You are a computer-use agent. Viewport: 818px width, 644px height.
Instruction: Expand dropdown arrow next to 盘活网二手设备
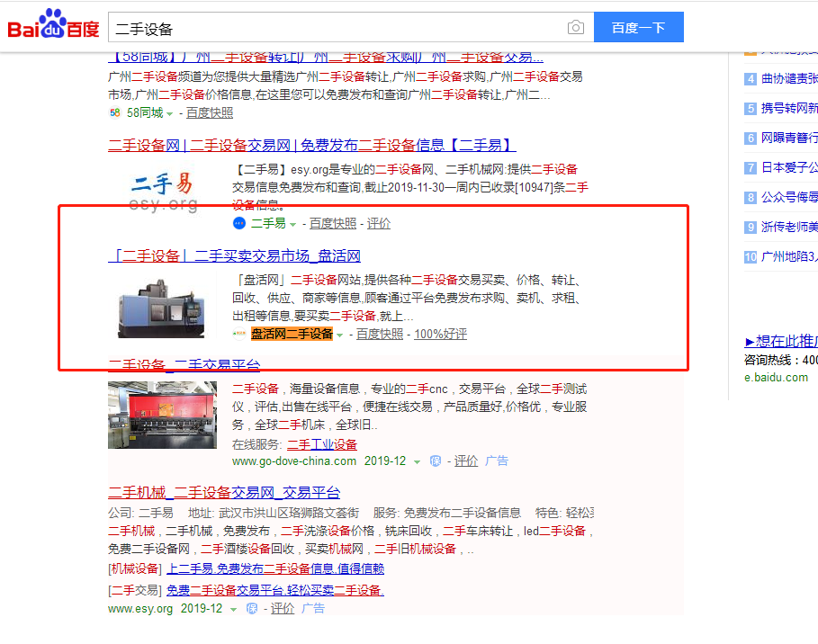click(x=339, y=335)
